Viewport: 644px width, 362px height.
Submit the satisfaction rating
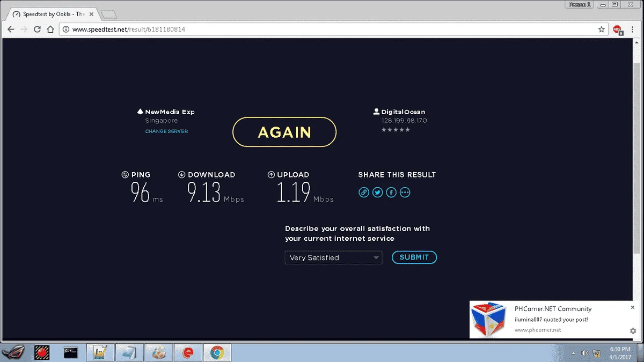pos(414,257)
